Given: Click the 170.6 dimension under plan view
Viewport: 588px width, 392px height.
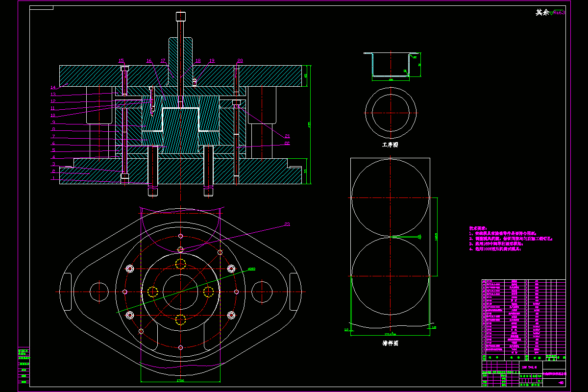Looking at the screenshot, I should coord(180,380).
